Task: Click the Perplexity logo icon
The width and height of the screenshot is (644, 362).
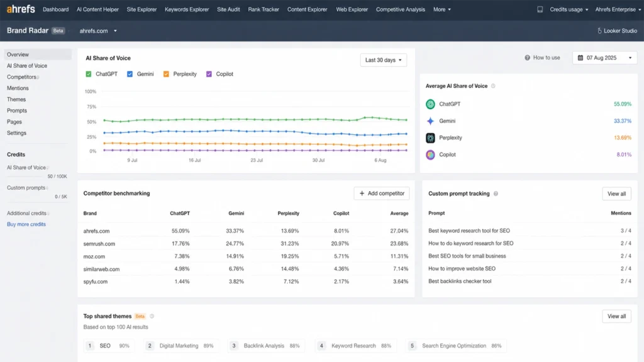Action: tap(430, 138)
